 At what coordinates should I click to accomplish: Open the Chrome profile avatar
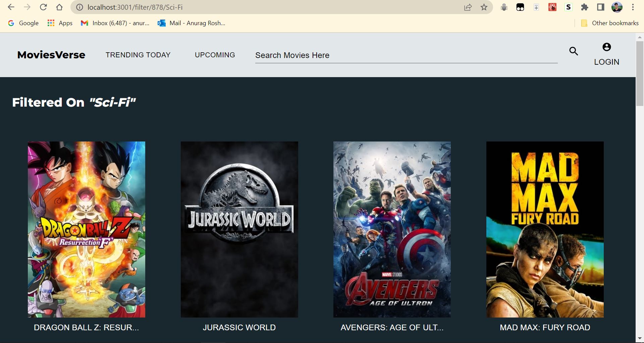[x=617, y=7]
